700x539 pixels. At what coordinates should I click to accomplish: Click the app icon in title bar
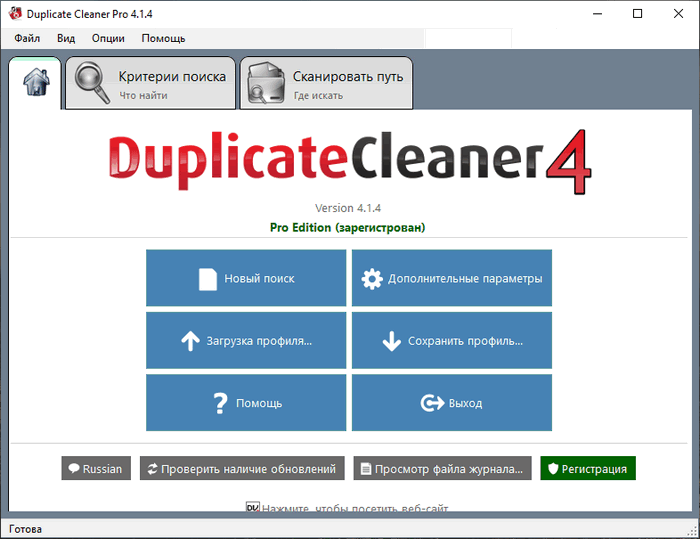pos(16,13)
